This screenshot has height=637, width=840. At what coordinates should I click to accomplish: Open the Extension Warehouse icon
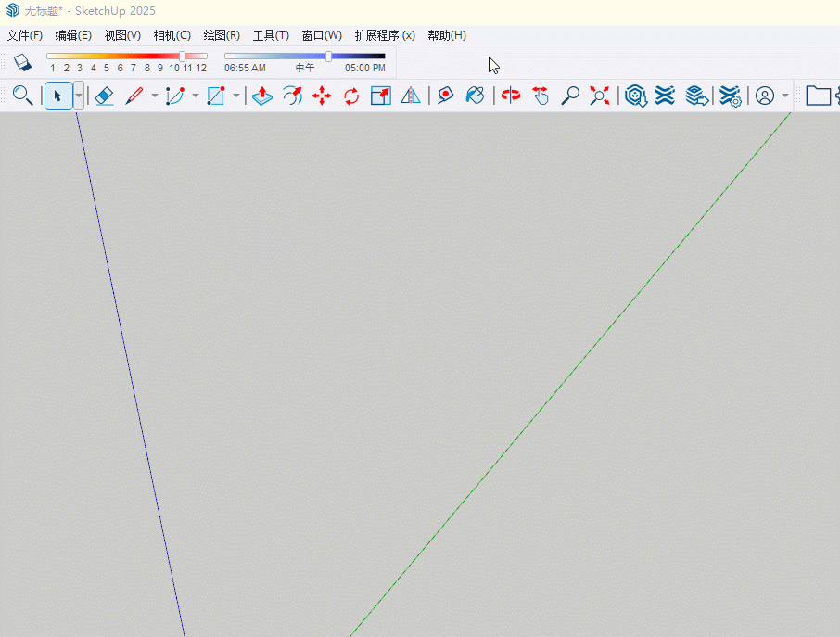tap(665, 96)
